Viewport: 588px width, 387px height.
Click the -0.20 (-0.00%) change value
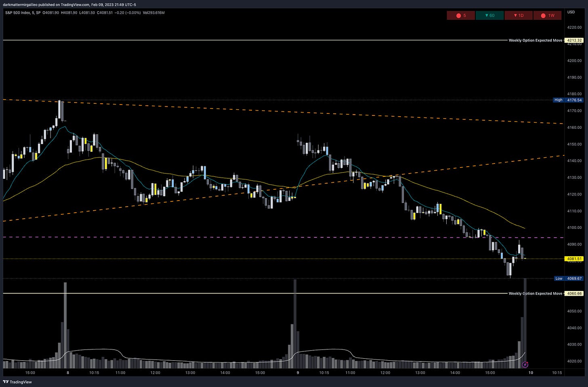[128, 13]
